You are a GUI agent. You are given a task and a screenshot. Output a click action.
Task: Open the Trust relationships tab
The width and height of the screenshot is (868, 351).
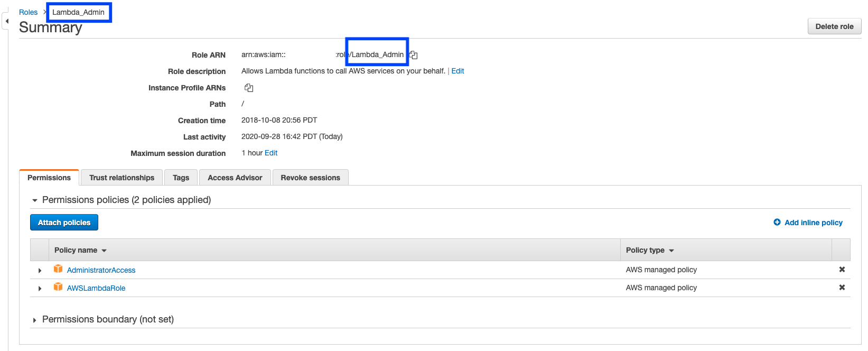tap(122, 178)
